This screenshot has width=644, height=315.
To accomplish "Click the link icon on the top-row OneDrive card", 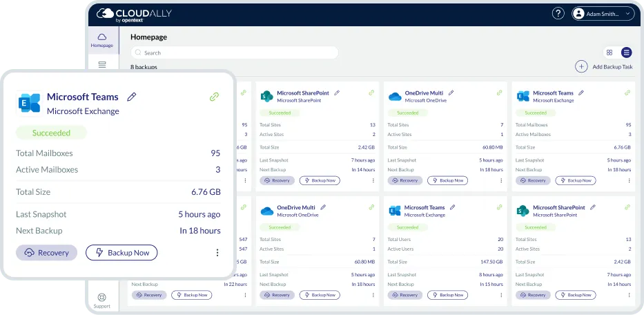I will coord(500,93).
